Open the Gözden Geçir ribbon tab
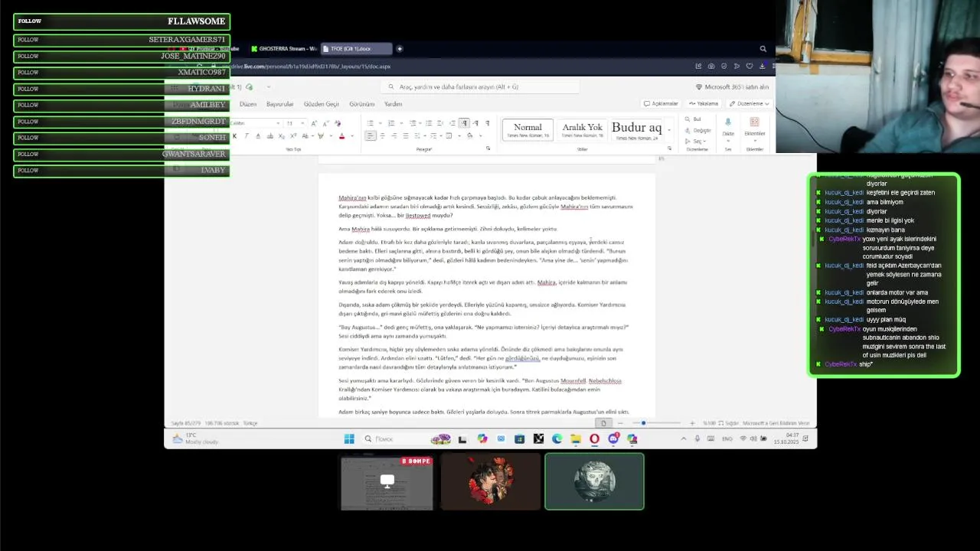Screen dimensions: 980x551 coord(321,104)
